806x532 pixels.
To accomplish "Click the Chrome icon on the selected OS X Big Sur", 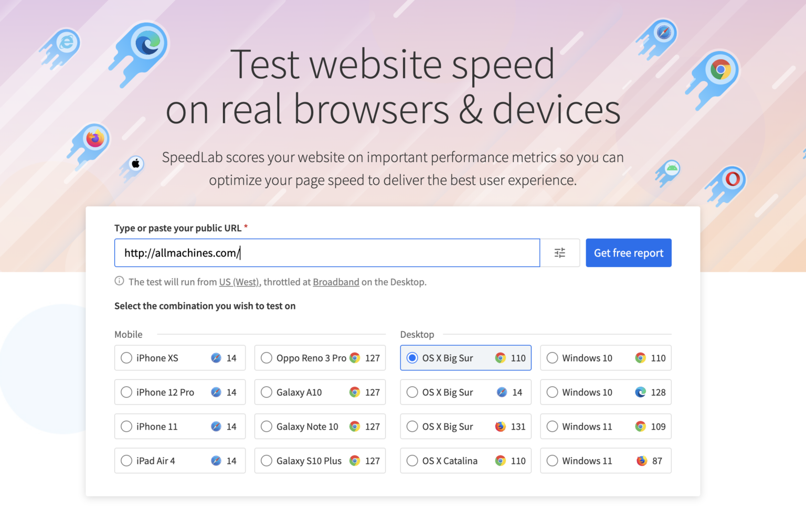I will point(500,358).
